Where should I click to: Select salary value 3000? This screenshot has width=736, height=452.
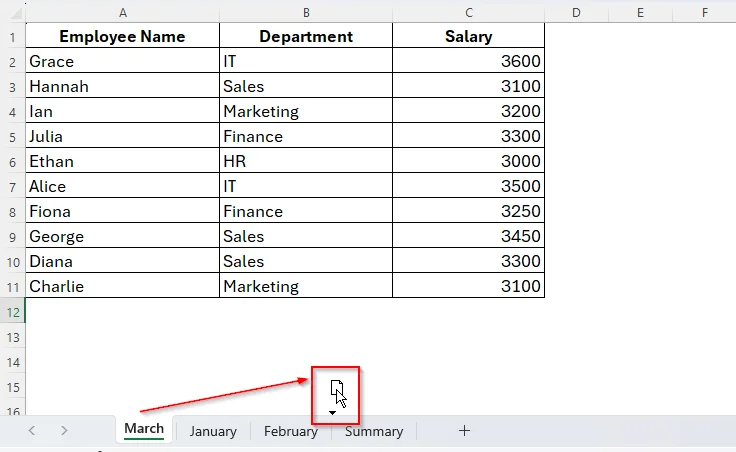pyautogui.click(x=468, y=161)
